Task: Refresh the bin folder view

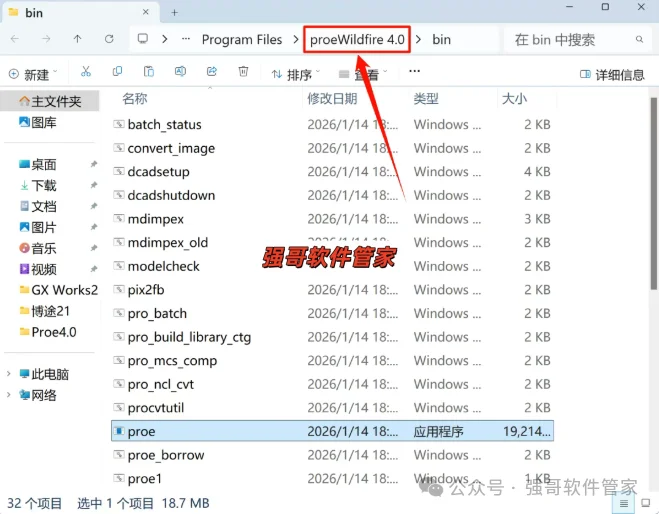Action: 109,39
